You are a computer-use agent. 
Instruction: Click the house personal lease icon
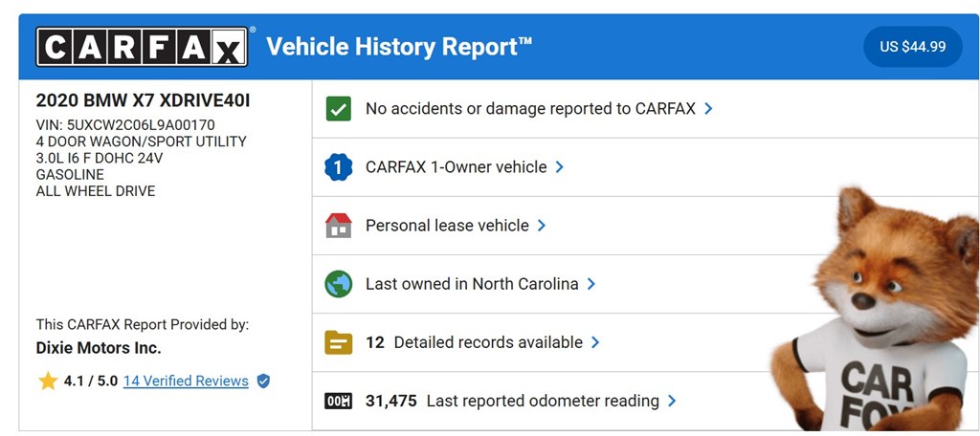point(338,226)
